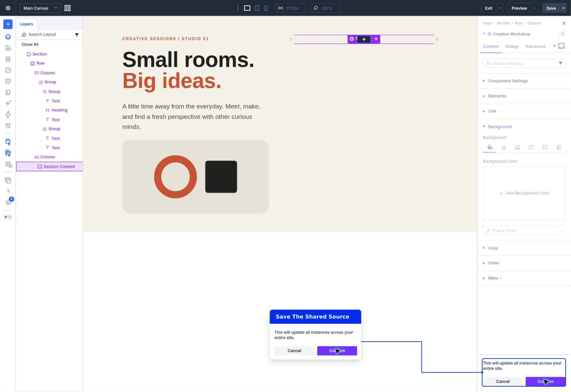Image resolution: width=571 pixels, height=392 pixels.
Task: Switch to phone view in top bar
Action: 266,8
